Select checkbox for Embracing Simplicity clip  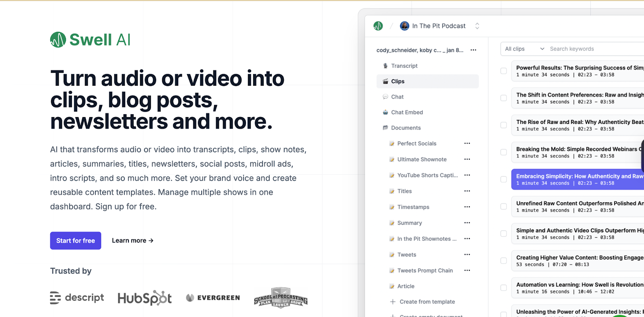(x=504, y=179)
